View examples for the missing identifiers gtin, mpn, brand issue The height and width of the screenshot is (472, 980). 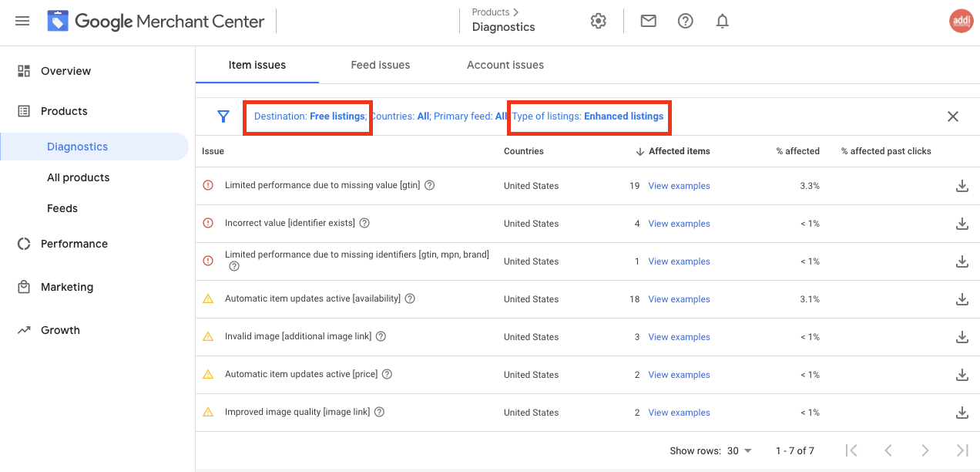(679, 261)
